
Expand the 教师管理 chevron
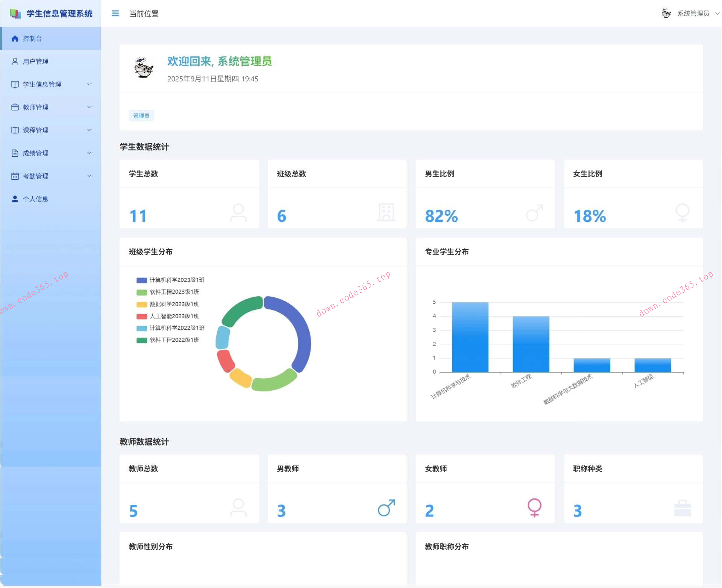pyautogui.click(x=89, y=107)
